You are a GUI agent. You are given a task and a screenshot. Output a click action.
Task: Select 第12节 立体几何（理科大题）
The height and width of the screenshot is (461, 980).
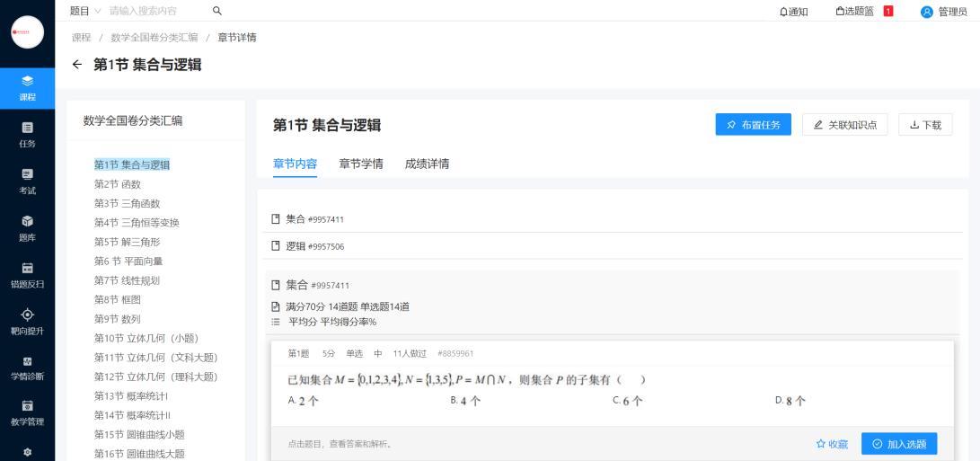156,377
